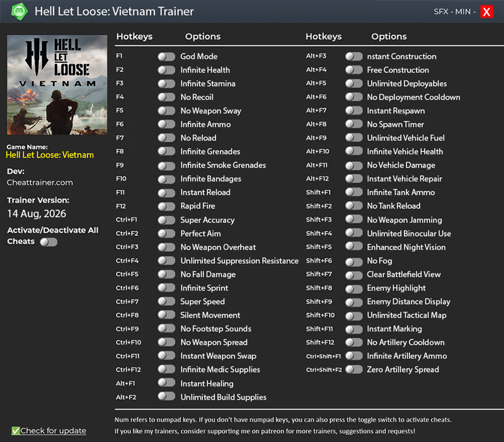This screenshot has height=442, width=504.
Task: Turn on No Spawn Timer
Action: pos(354,124)
